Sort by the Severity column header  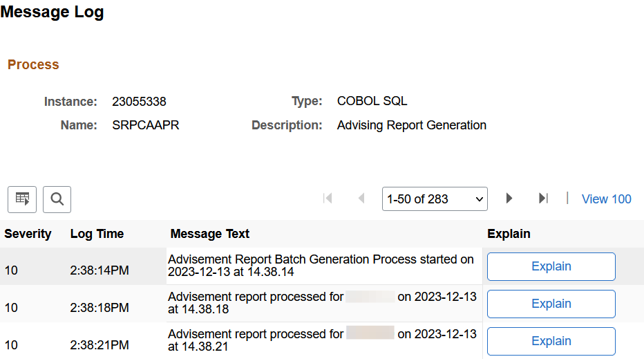[28, 234]
